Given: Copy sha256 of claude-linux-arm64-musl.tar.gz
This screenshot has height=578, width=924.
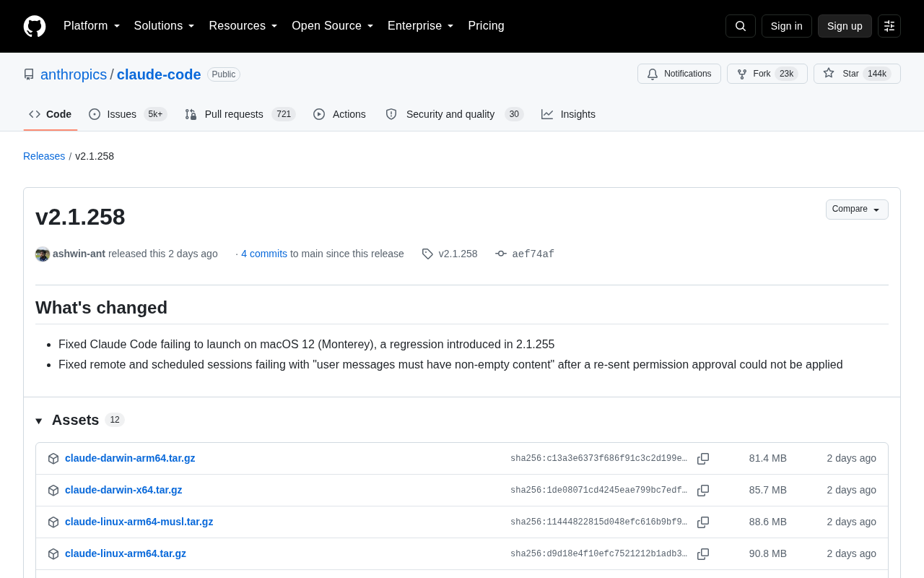Looking at the screenshot, I should 703,522.
